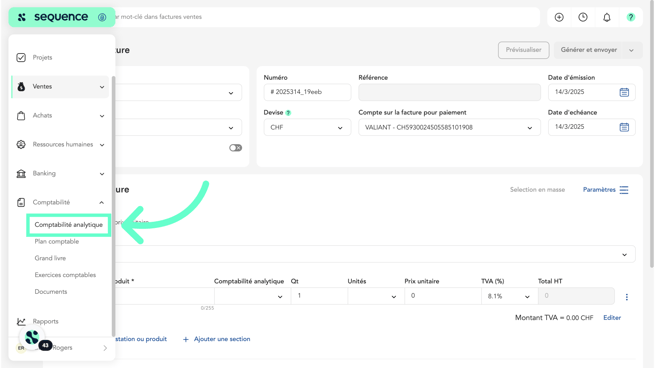655x368 pixels.
Task: Click Sélection en masse
Action: 537,190
